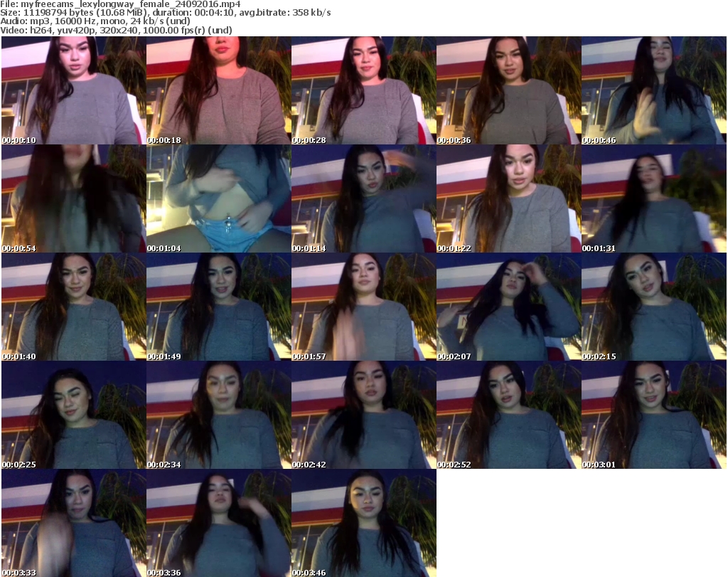This screenshot has height=577, width=728.
Task: Open the frame at 00:02:34
Action: (x=219, y=414)
